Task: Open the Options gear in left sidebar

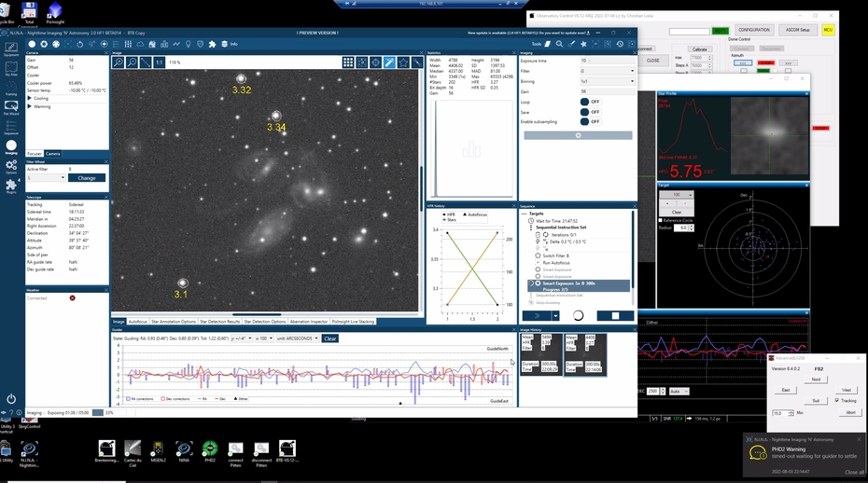Action: point(11,166)
